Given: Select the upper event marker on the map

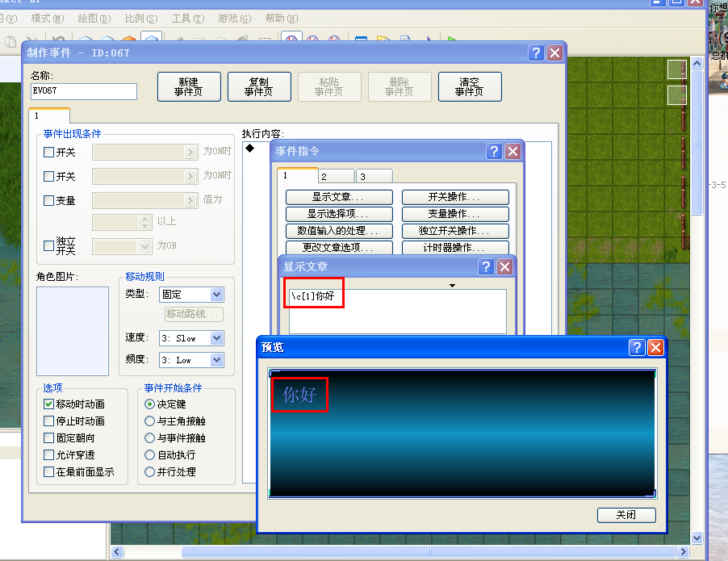Looking at the screenshot, I should click(x=677, y=69).
